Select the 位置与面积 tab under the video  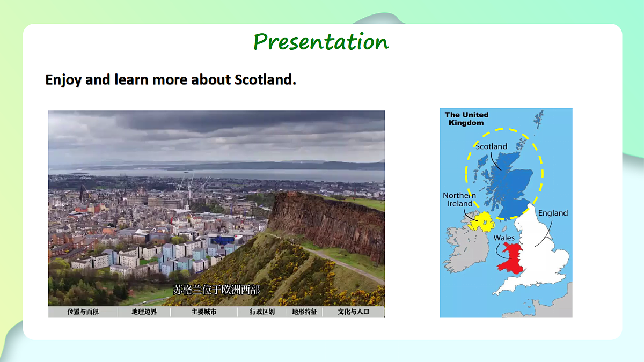(83, 312)
